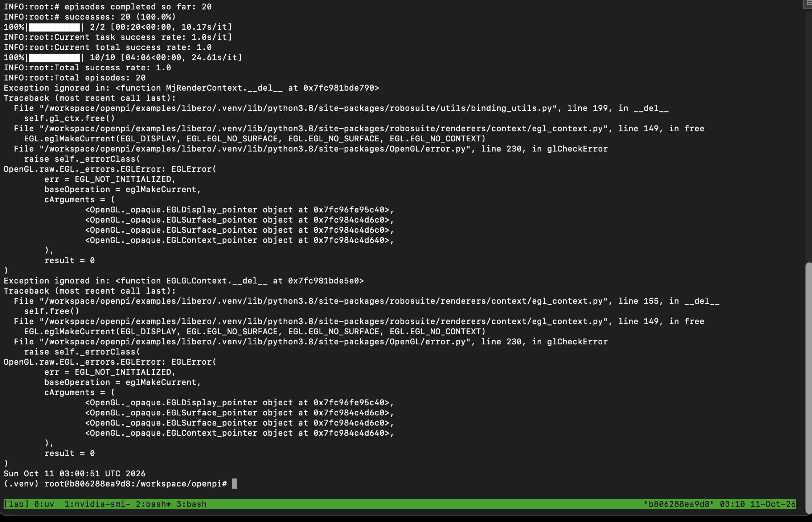812x522 pixels.
Task: Click the 10/10 progress bar line
Action: [123, 57]
